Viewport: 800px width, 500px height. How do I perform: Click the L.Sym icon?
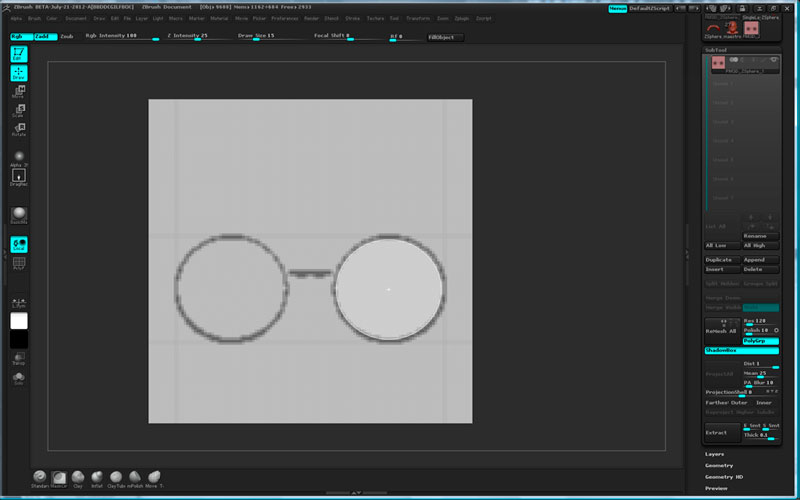[x=19, y=303]
